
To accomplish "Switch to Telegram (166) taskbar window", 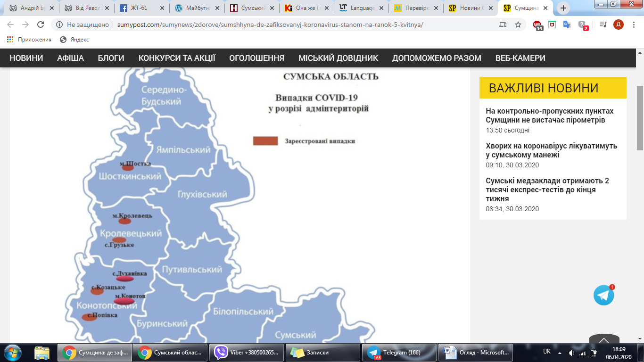I will (x=398, y=352).
